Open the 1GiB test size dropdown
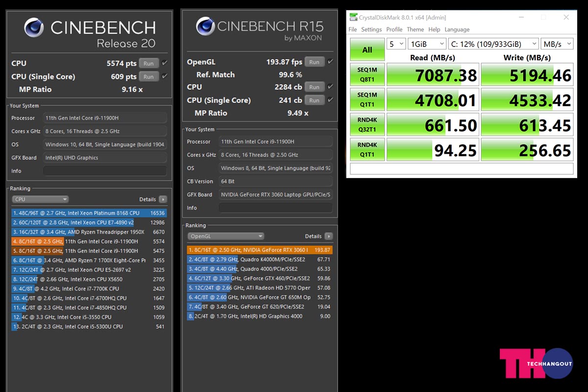Viewport: 588px width, 392px height. coord(427,44)
